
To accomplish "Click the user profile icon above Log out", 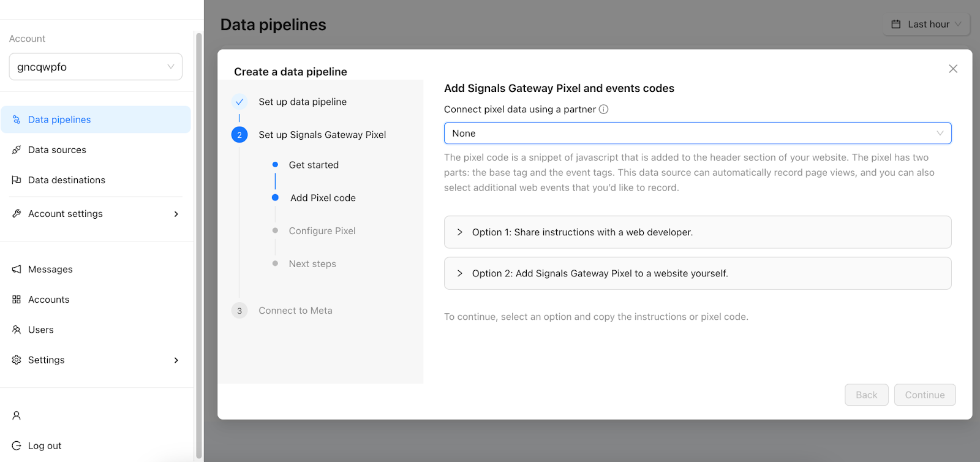I will (x=17, y=415).
